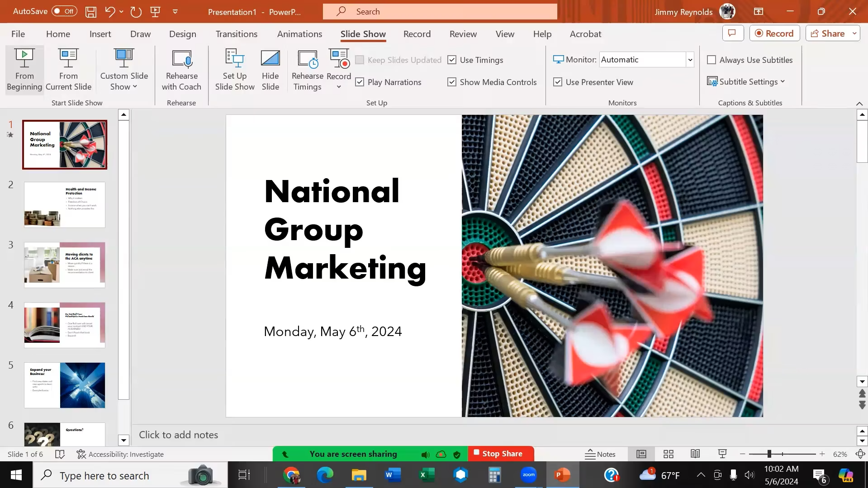Click the Record button top right
Screen dimensions: 868x488
pos(774,33)
